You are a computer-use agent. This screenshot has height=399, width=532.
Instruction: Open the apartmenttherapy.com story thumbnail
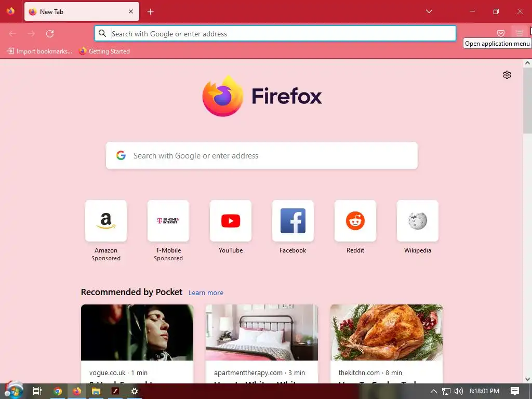point(262,332)
